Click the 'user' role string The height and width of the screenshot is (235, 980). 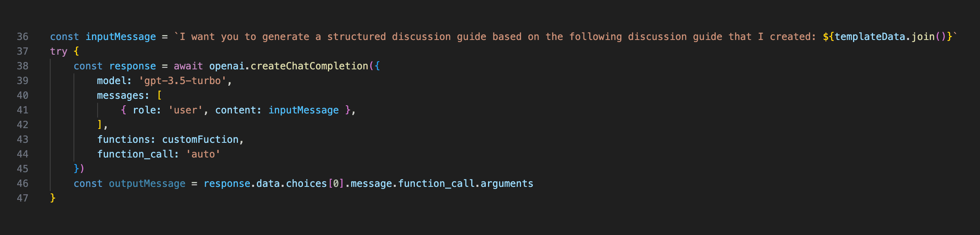(x=185, y=110)
